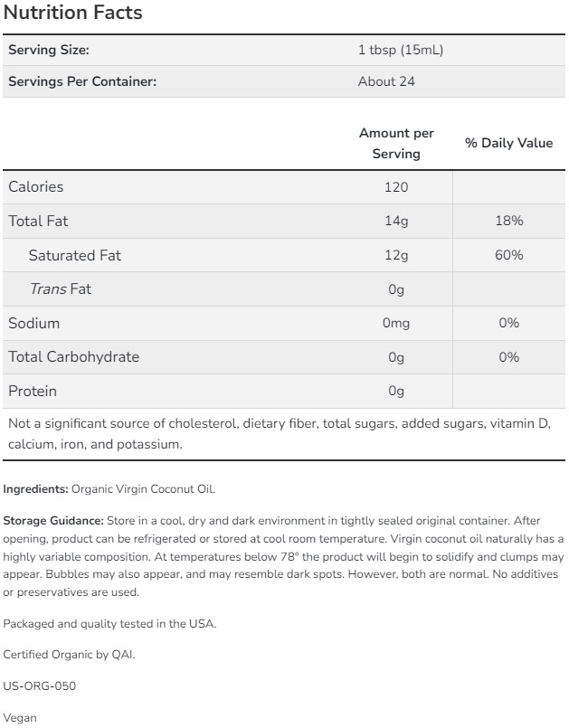This screenshot has width=569, height=728.
Task: Click the Total Fat row label
Action: [x=38, y=221]
